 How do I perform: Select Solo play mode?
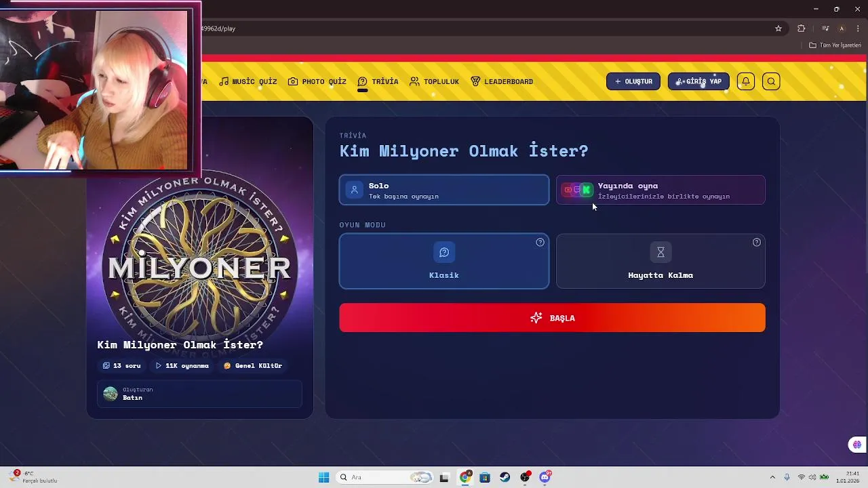[444, 190]
